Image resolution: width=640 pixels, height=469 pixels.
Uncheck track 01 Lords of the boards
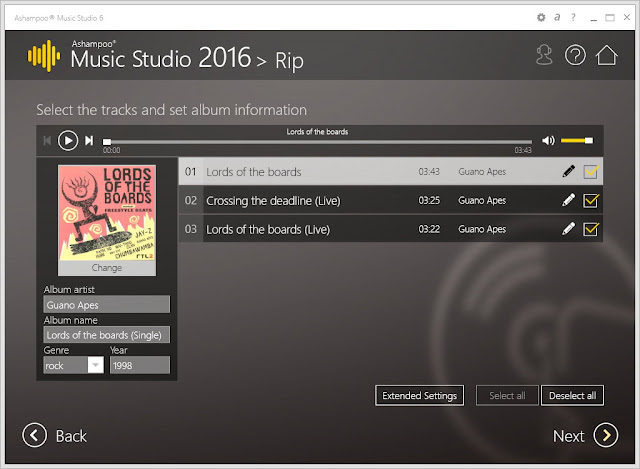591,171
